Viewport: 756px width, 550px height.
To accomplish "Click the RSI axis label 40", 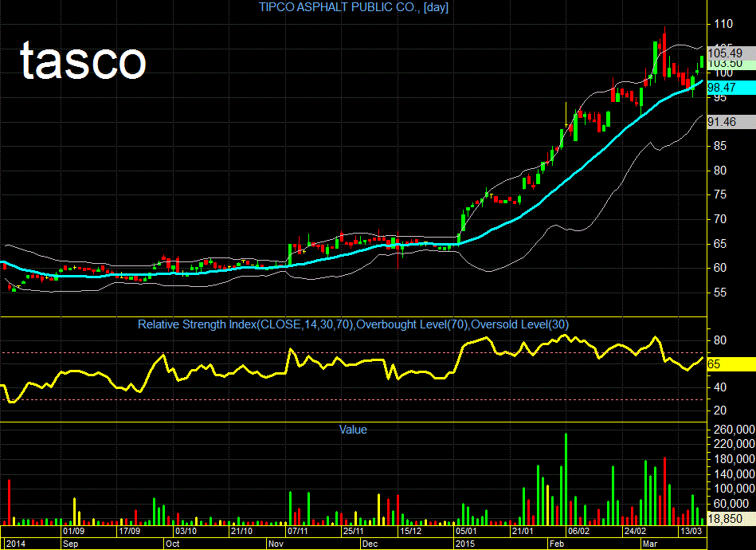I will [720, 387].
